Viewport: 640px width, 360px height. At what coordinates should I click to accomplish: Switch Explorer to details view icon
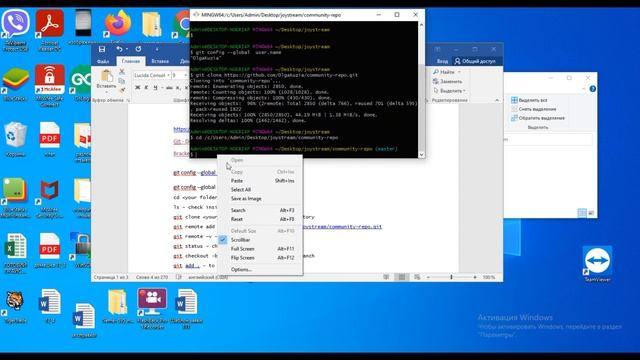coord(582,213)
